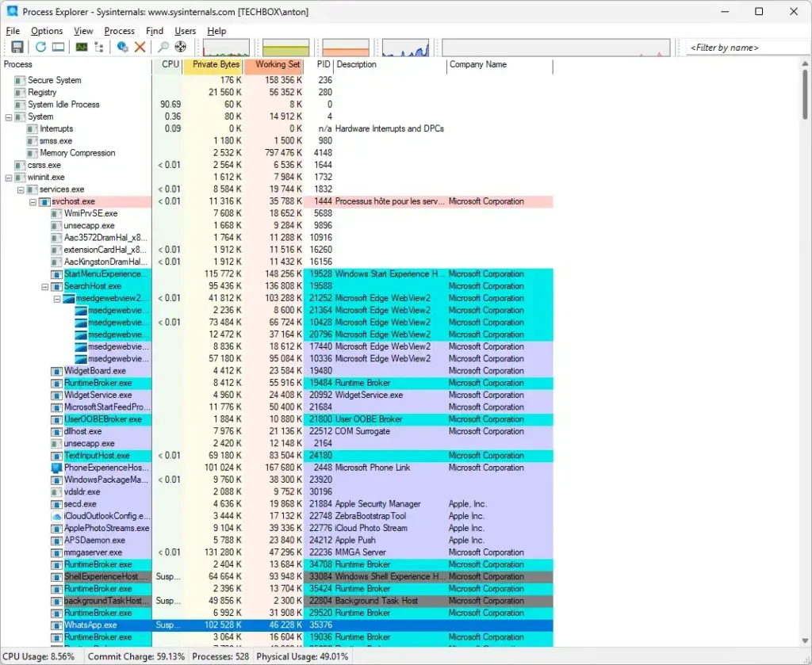Open the Options menu
Viewport: 812px width, 665px height.
pyautogui.click(x=47, y=31)
